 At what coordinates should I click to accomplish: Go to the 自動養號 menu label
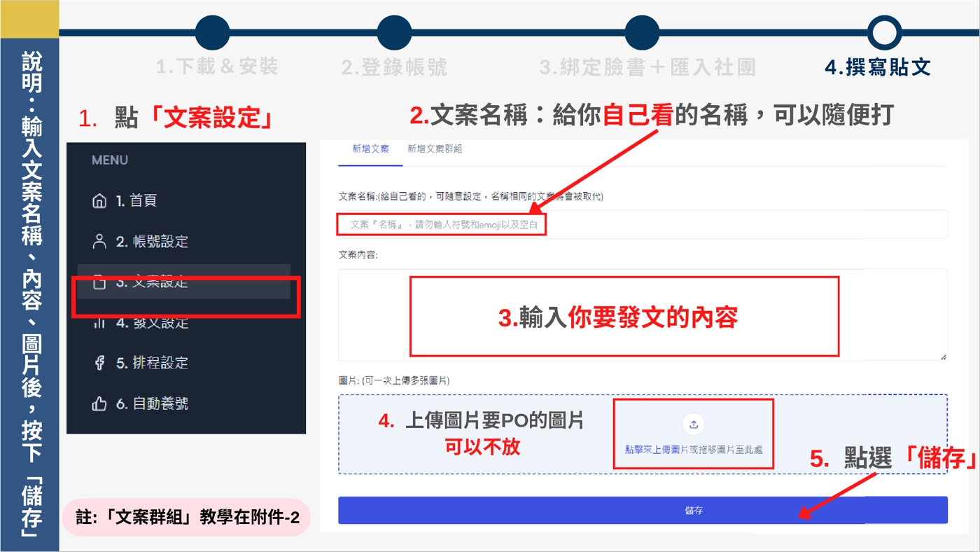(160, 403)
